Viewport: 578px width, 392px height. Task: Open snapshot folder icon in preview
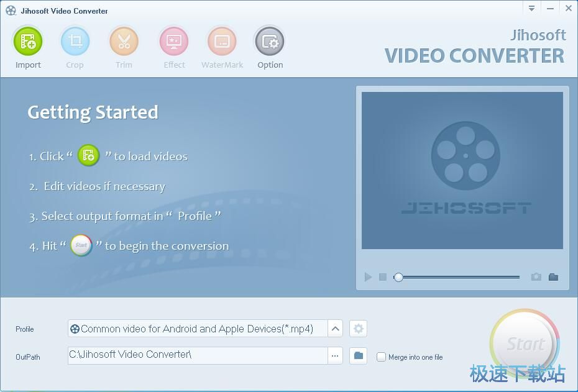553,276
